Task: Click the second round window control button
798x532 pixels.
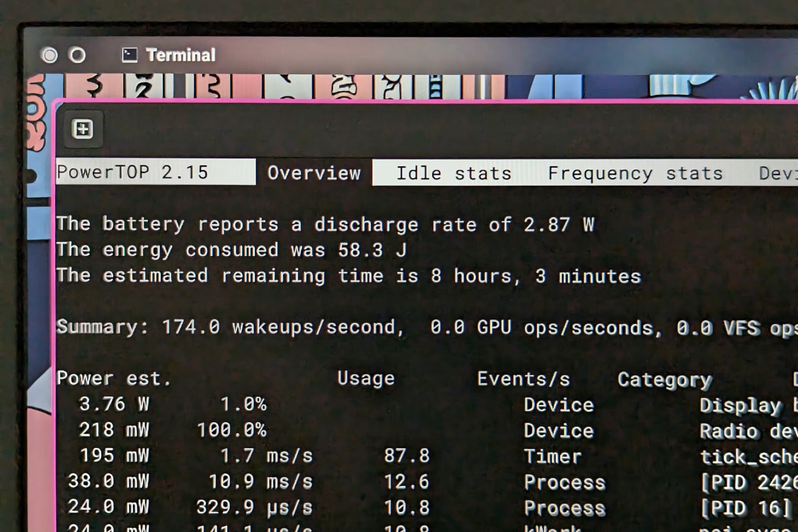Action: point(77,55)
